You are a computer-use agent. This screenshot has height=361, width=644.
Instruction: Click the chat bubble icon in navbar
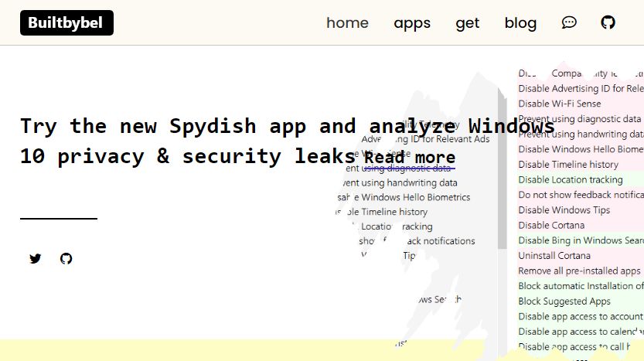tap(569, 22)
